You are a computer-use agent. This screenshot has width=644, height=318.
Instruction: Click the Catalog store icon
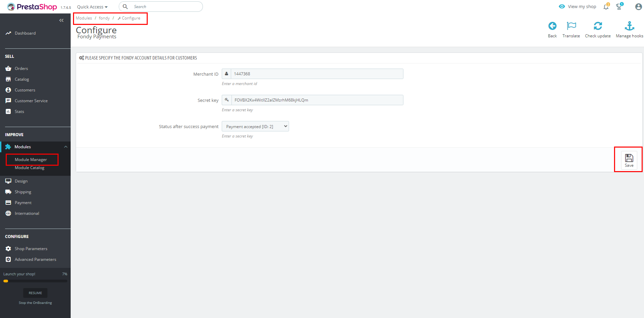[x=8, y=79]
